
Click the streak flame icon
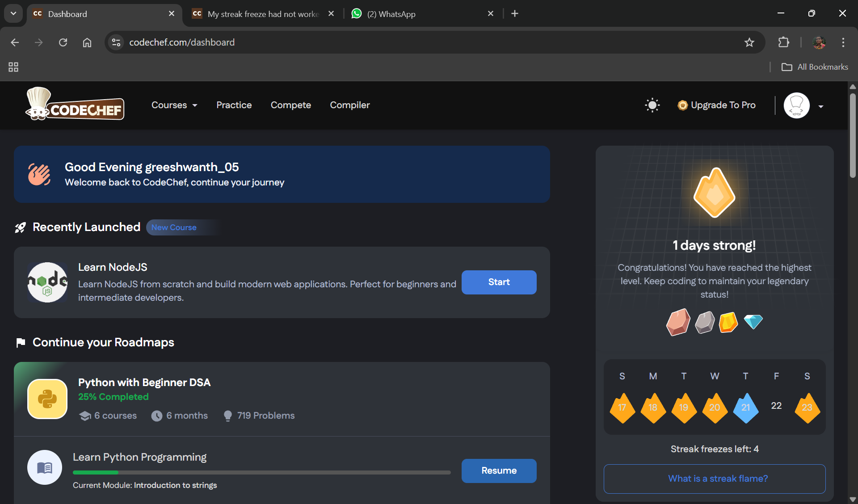pos(714,193)
